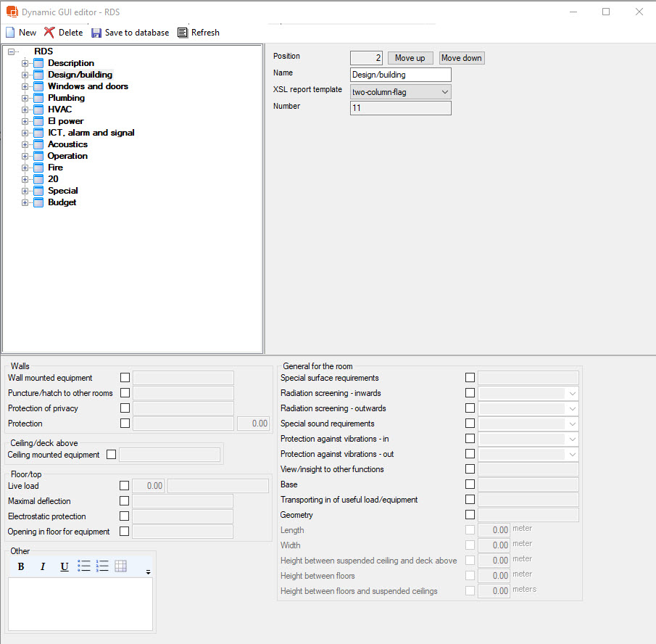Toggle bold formatting in Other editor

point(21,566)
